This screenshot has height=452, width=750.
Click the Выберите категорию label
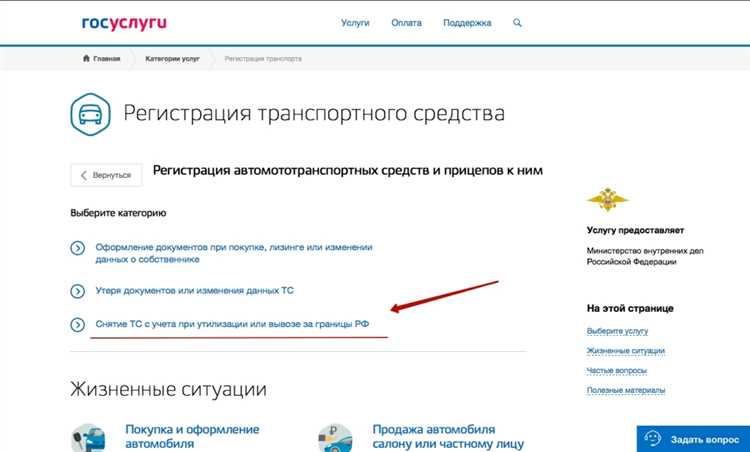(118, 213)
